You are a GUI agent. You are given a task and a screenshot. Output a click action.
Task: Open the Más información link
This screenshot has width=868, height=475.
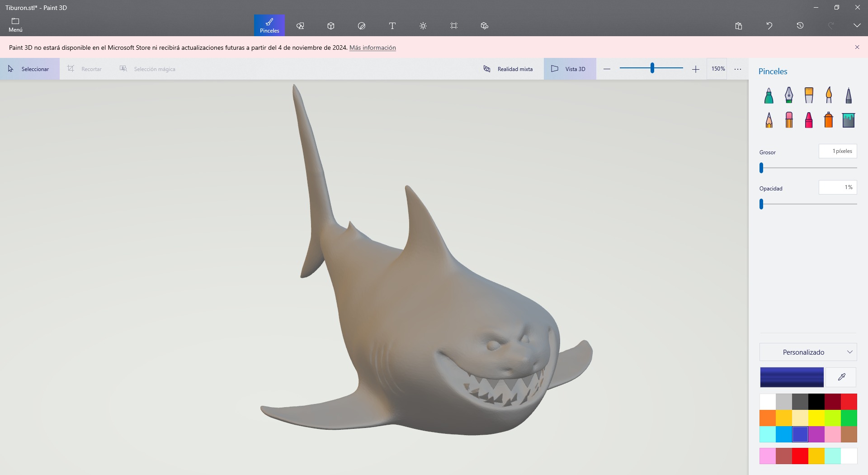click(x=373, y=47)
